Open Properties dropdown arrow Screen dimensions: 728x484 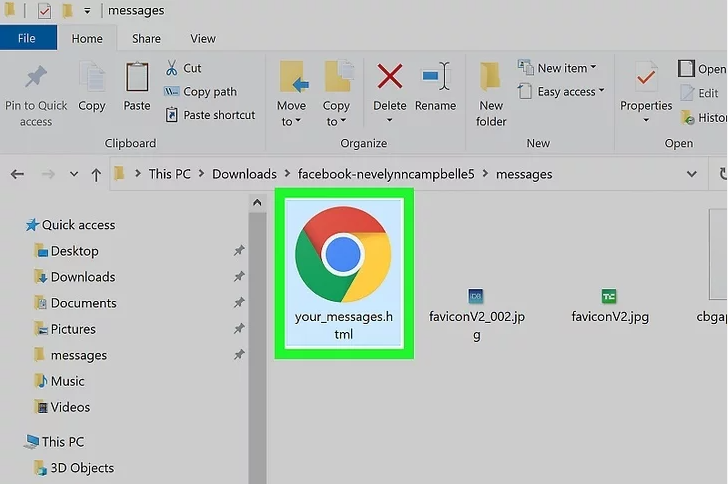tap(646, 120)
